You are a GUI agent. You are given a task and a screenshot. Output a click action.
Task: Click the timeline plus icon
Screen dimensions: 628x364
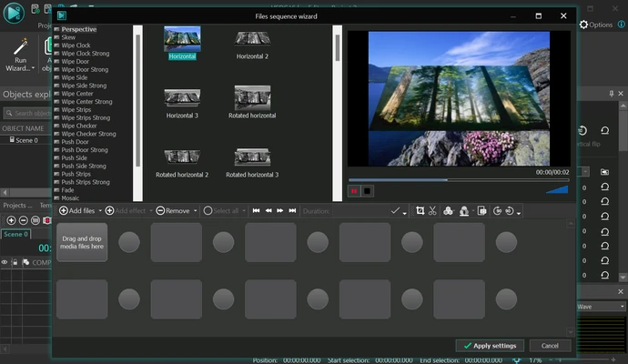(11, 220)
